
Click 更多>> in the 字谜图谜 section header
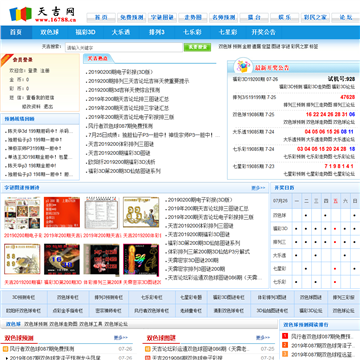(x=258, y=188)
